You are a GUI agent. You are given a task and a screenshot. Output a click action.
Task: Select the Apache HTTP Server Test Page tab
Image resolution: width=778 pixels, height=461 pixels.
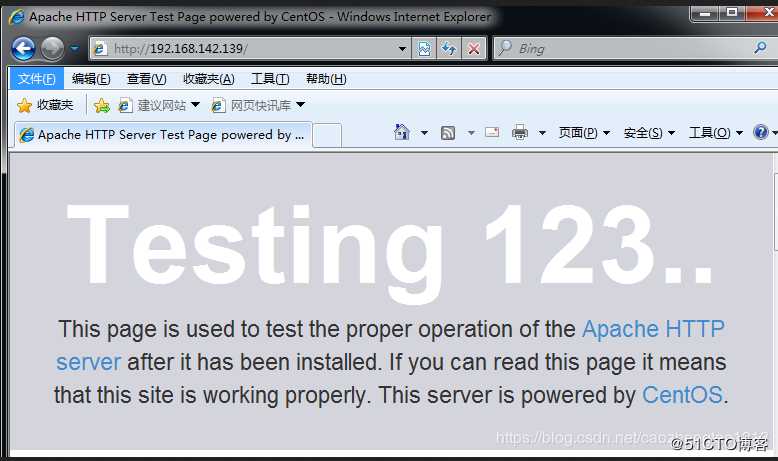tap(163, 135)
